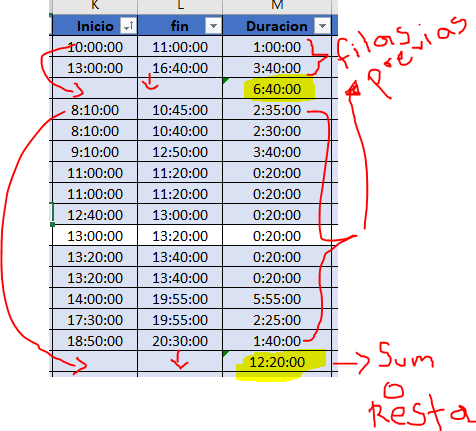
Task: Click the Inicio header cell
Action: coord(95,26)
